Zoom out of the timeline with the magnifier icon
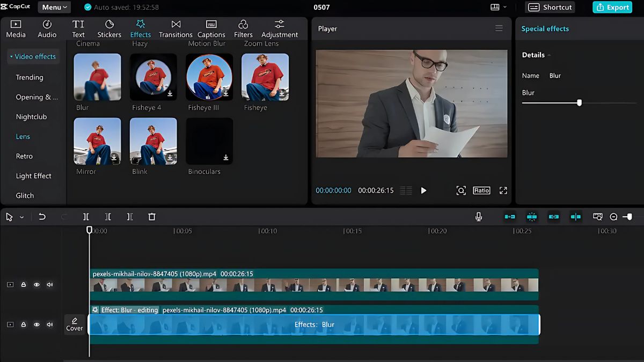This screenshot has width=644, height=362. tap(613, 217)
